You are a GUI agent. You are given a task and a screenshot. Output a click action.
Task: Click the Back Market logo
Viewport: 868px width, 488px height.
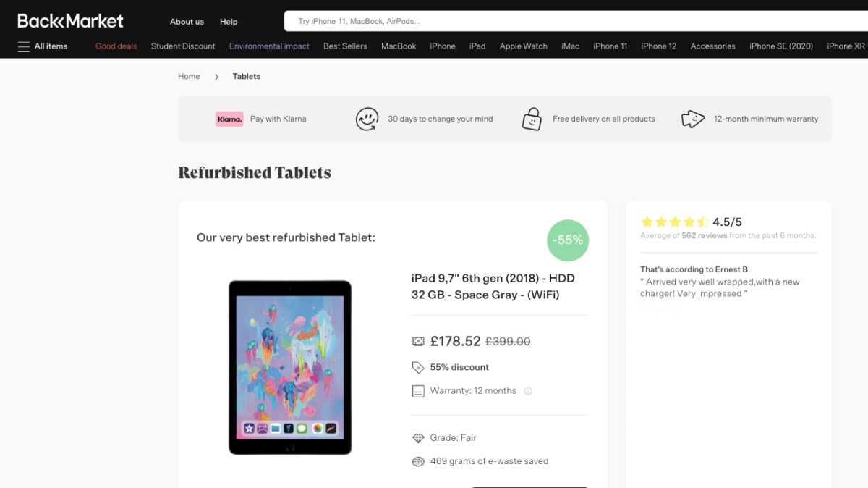click(70, 21)
